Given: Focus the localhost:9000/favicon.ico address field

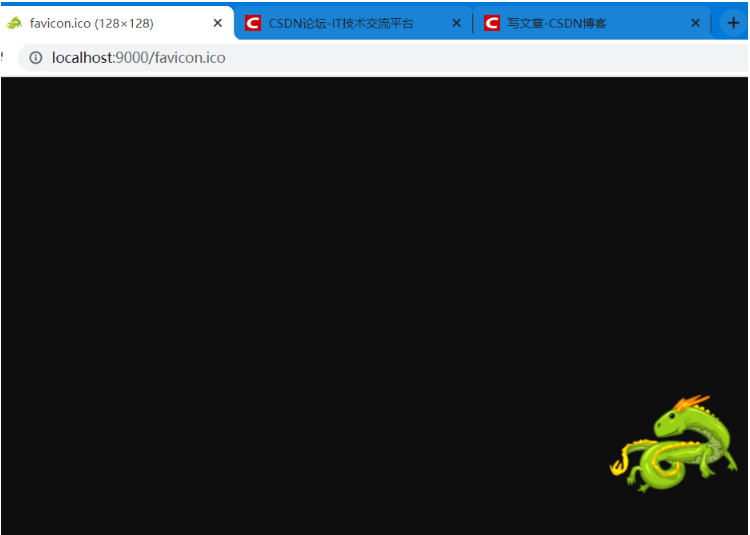Looking at the screenshot, I should pos(383,57).
